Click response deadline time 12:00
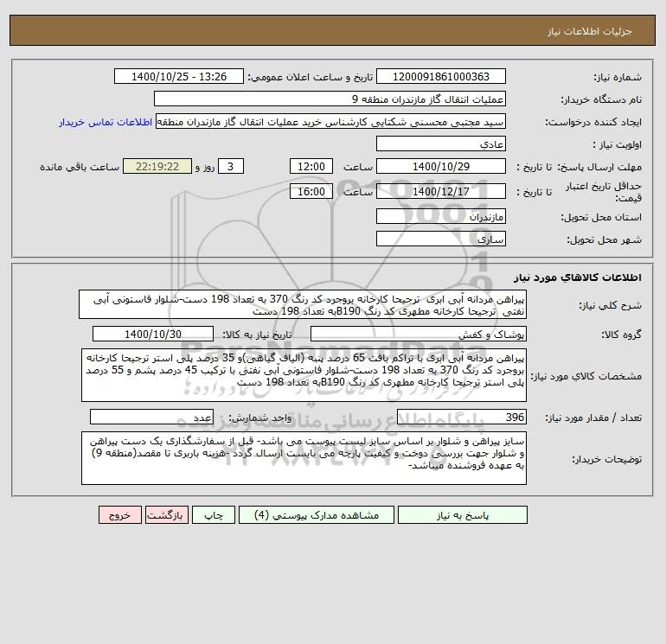666x644 pixels. [x=311, y=167]
